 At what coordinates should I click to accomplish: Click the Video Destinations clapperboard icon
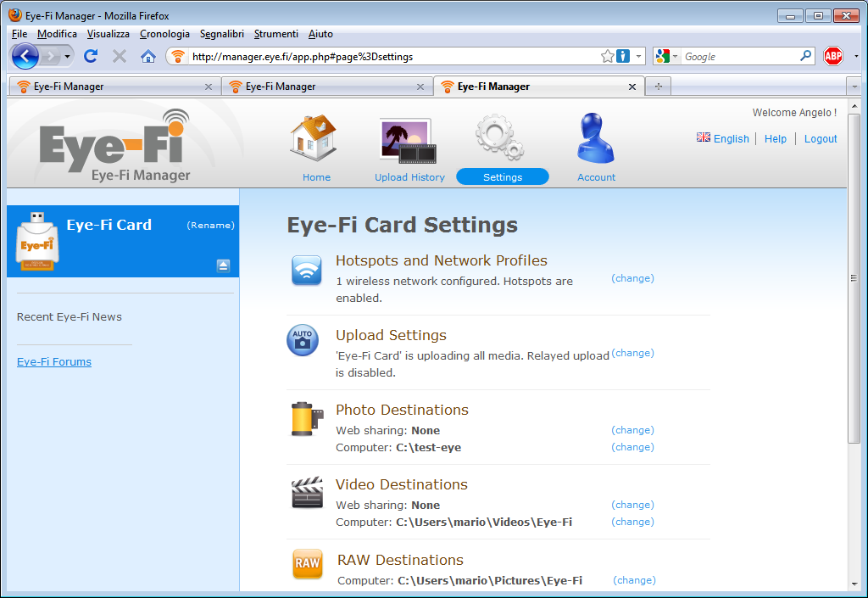click(307, 492)
